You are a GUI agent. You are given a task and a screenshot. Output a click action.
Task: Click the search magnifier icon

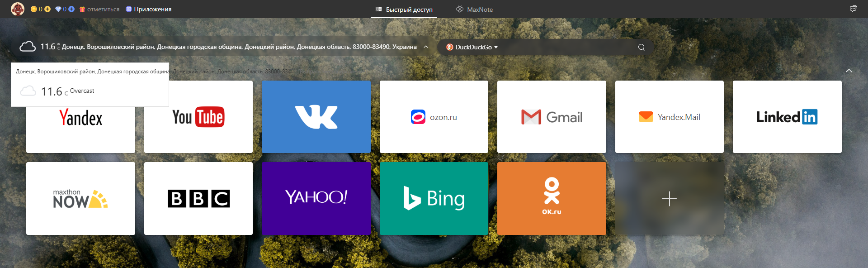(x=641, y=47)
